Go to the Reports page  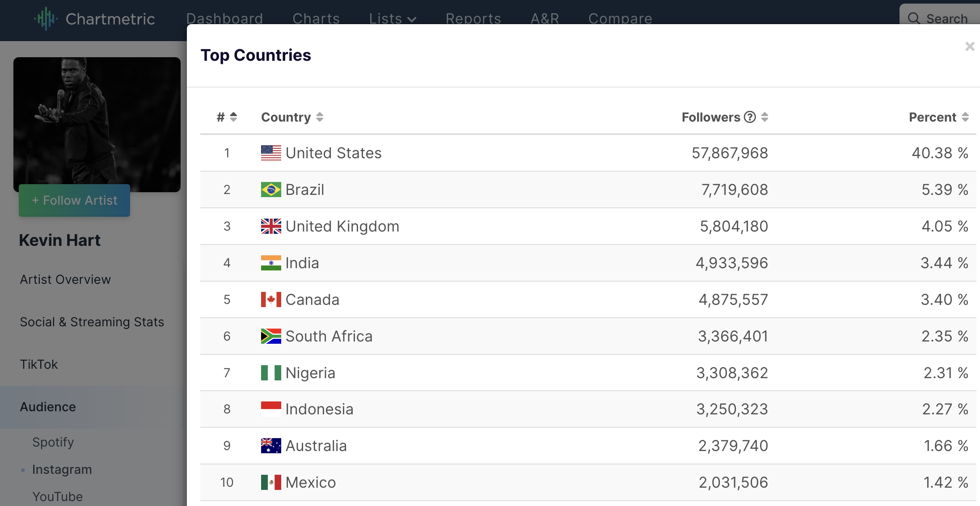pyautogui.click(x=473, y=19)
